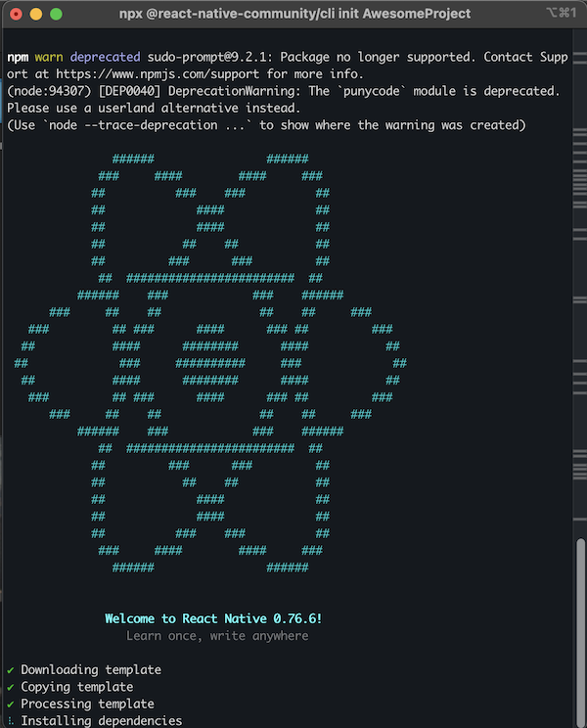Click the yellow 'warn' word in npm output

tap(49, 57)
